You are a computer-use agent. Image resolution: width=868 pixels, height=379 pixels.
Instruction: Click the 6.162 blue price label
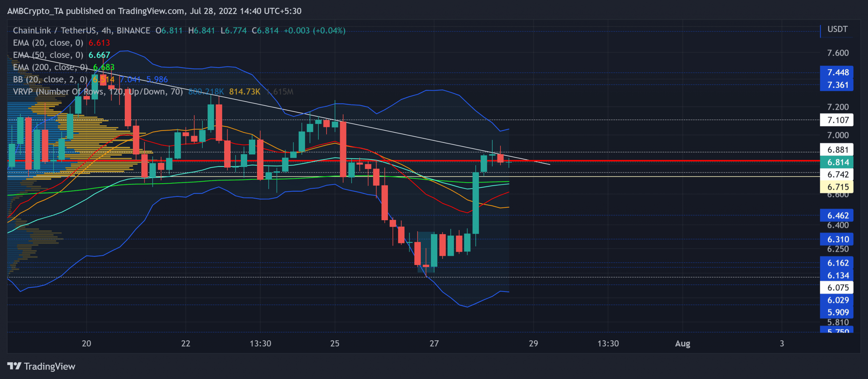pyautogui.click(x=836, y=263)
